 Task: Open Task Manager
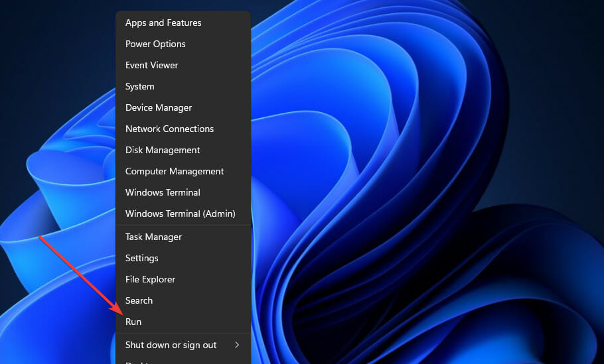click(153, 237)
